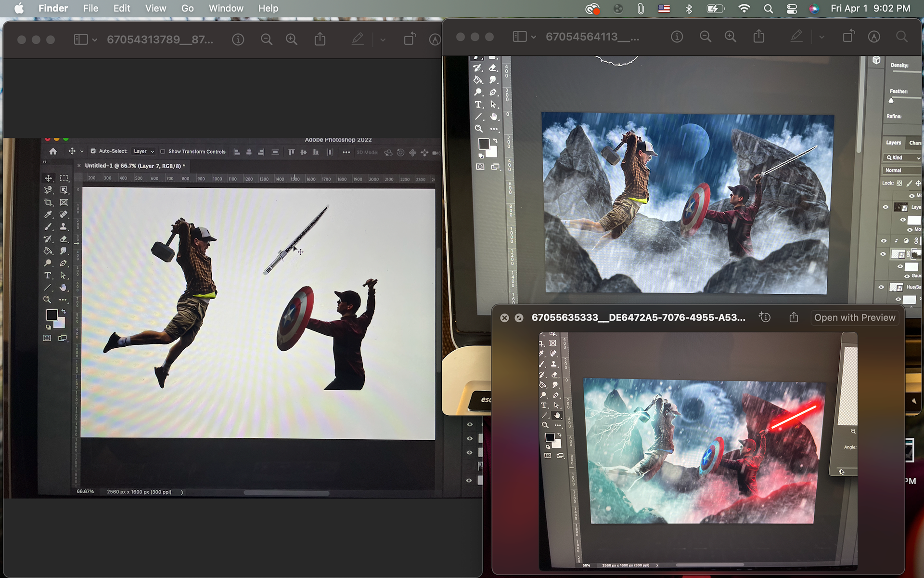This screenshot has width=924, height=578.
Task: Rotate image in 67054313789 Preview window
Action: tap(410, 39)
